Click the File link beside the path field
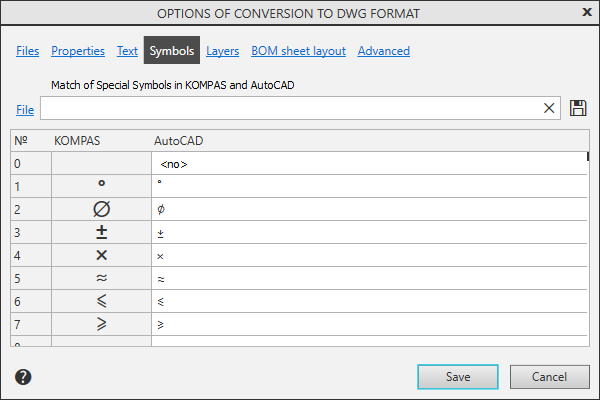Screen dimensions: 600x400 pyautogui.click(x=25, y=109)
